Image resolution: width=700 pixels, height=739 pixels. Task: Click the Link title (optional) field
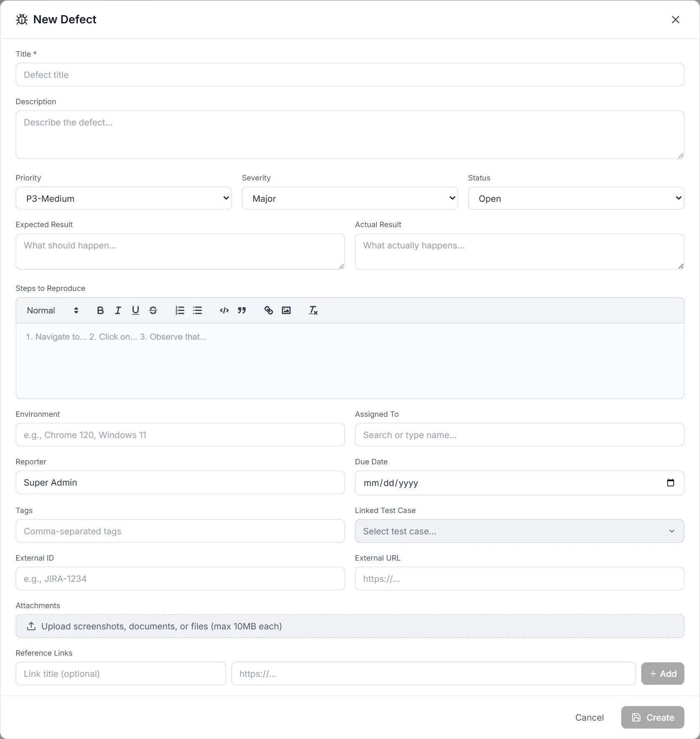pos(121,674)
